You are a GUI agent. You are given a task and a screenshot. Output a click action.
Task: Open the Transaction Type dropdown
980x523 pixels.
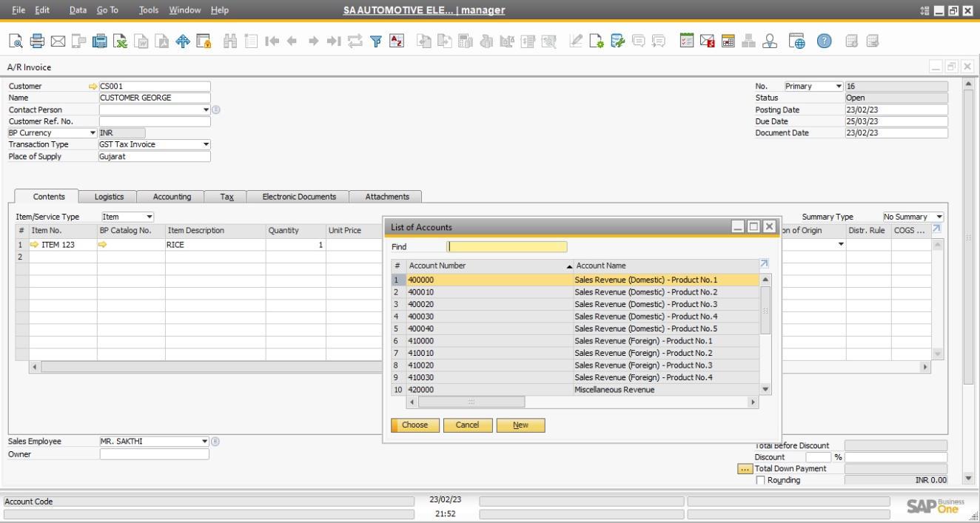pyautogui.click(x=207, y=144)
